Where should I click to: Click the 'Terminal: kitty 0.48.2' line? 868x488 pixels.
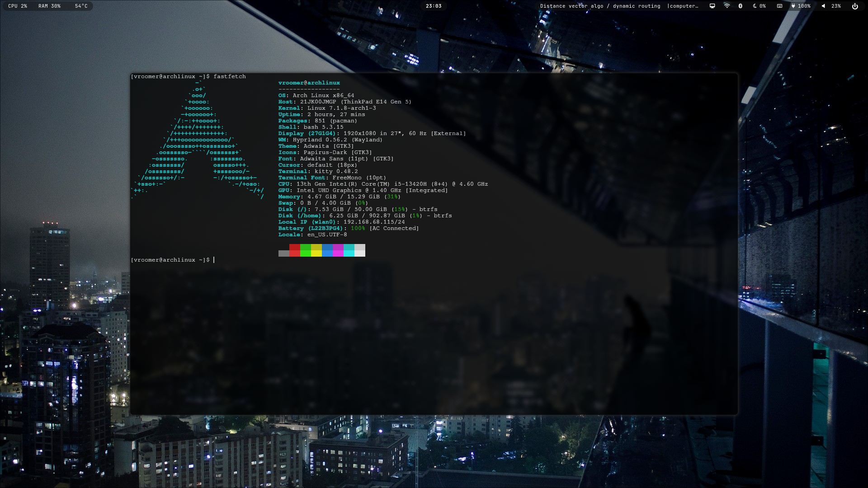tap(318, 171)
